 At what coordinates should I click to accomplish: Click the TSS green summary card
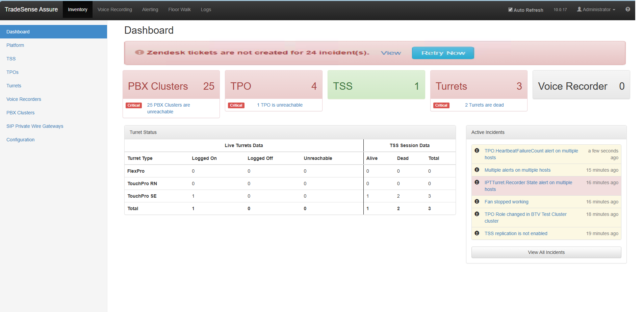tap(376, 85)
